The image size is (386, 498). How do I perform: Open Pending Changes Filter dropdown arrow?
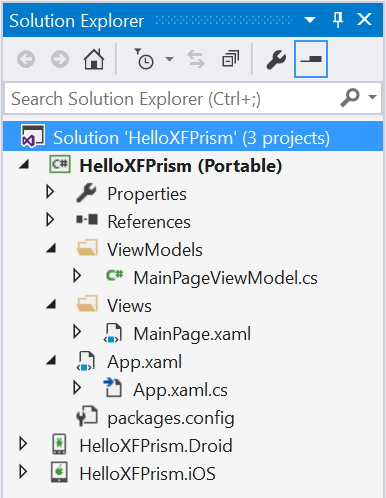[170, 59]
